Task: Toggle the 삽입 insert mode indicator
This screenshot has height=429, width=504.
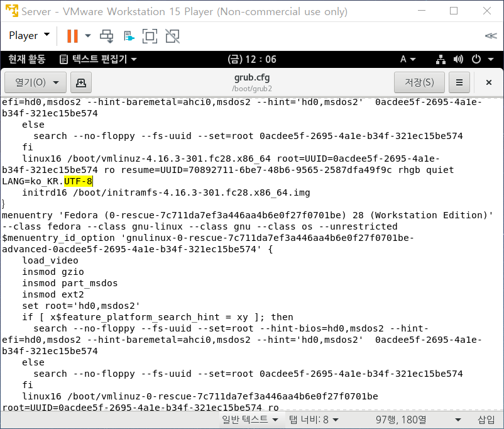Action: tap(486, 420)
